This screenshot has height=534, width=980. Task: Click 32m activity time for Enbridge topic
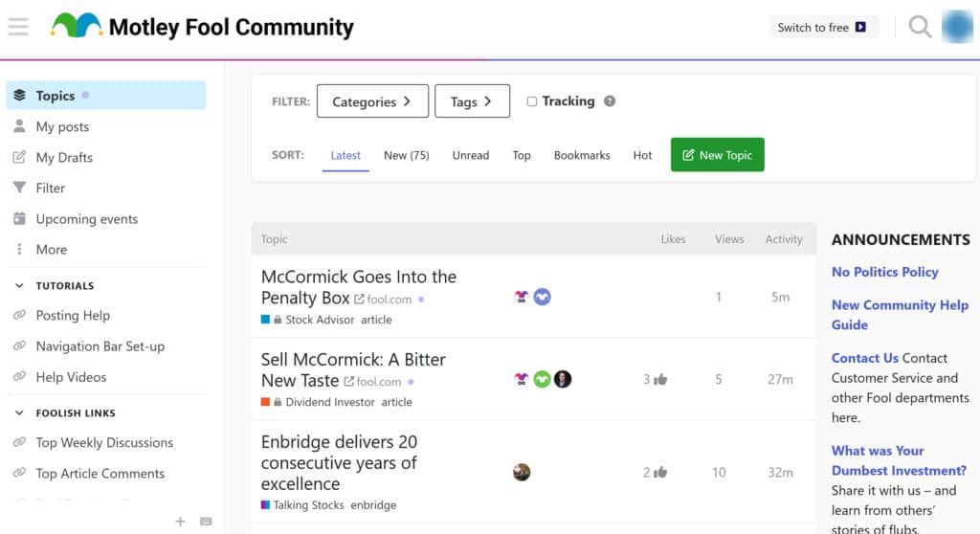780,472
